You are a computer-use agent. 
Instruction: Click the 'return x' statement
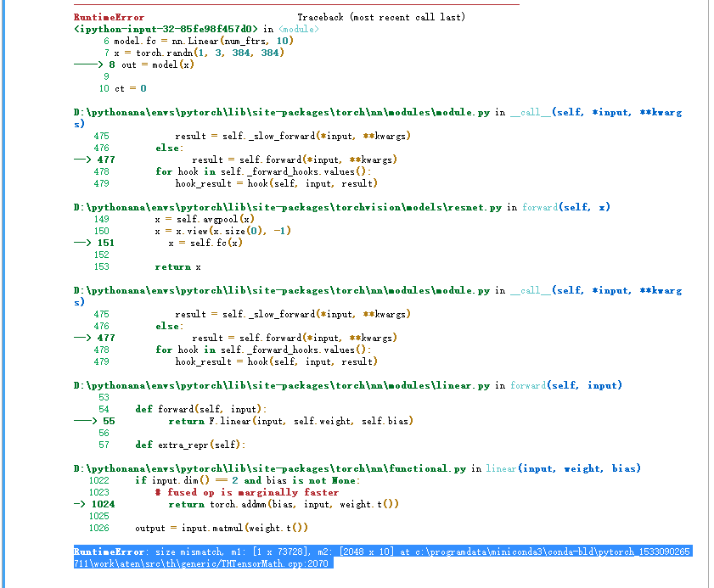coord(177,266)
